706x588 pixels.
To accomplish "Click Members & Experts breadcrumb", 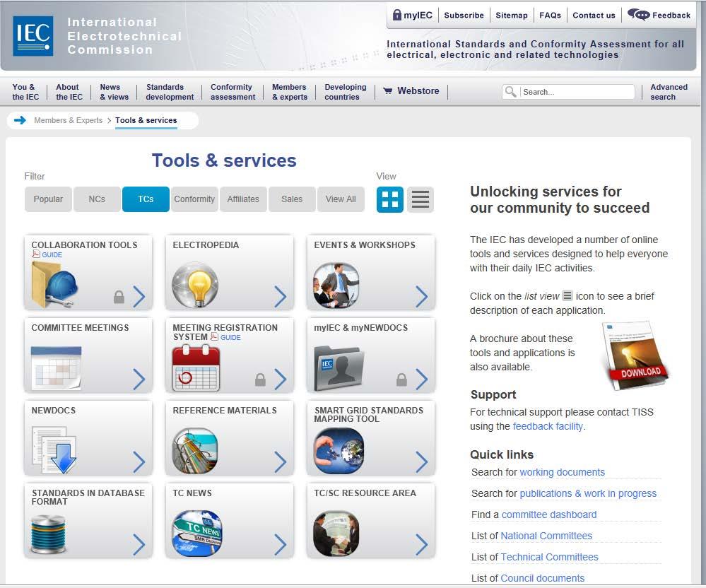I will tap(69, 120).
